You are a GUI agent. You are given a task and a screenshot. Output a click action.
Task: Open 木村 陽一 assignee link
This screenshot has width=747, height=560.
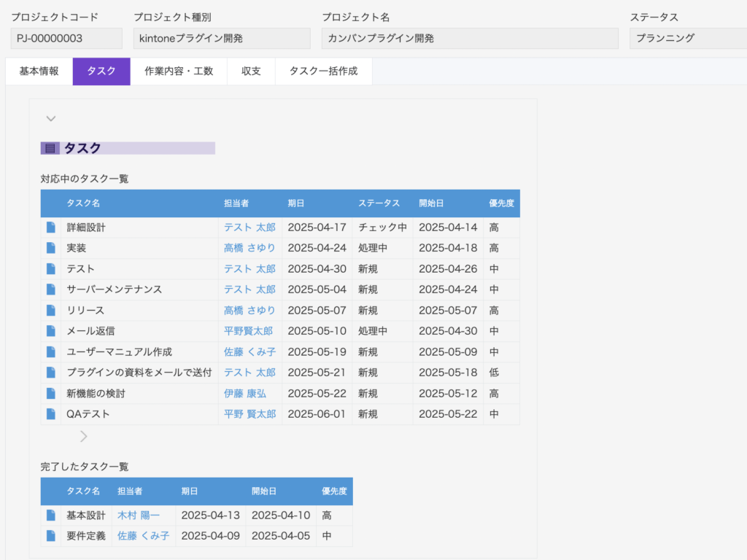[x=139, y=515]
